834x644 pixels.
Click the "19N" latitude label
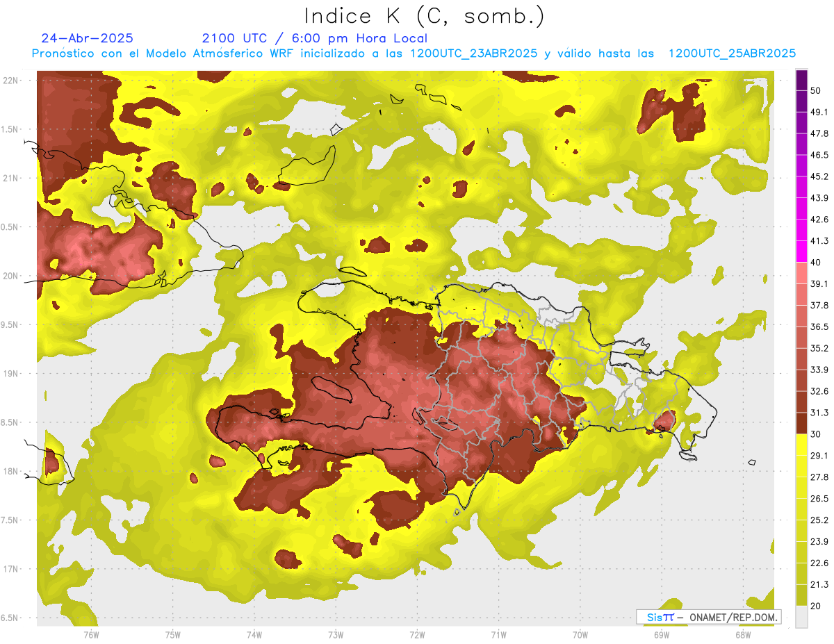[x=10, y=374]
